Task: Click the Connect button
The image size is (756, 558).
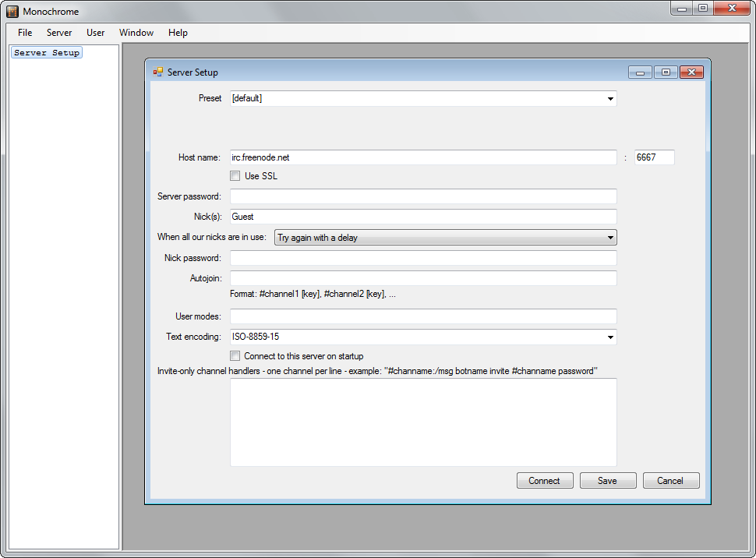Action: tap(545, 481)
